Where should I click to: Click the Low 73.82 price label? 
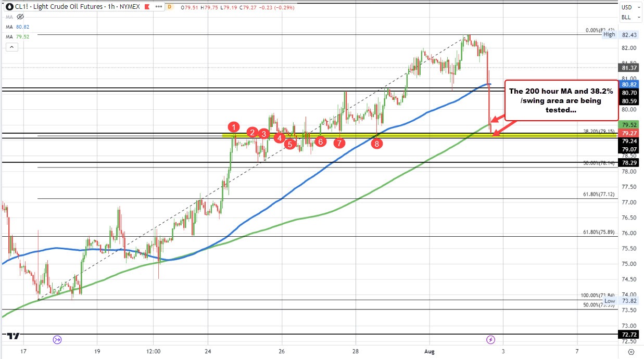pyautogui.click(x=622, y=301)
